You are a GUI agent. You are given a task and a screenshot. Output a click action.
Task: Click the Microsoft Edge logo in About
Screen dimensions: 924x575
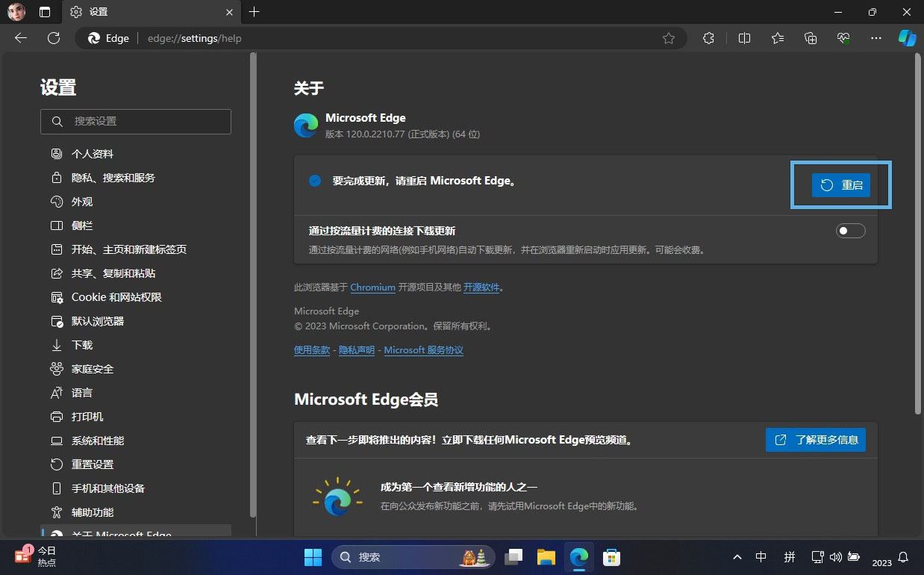coord(306,125)
